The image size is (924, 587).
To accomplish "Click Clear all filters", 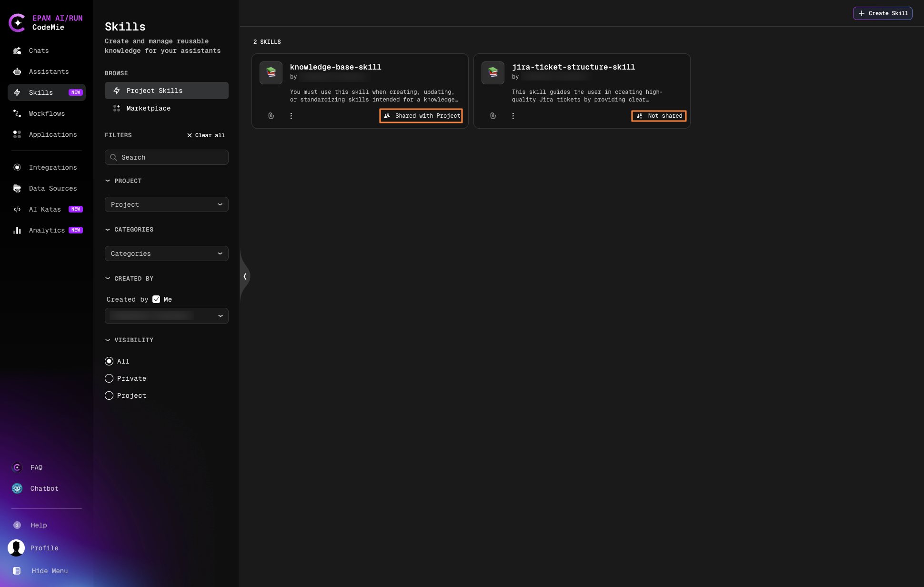I will (206, 135).
